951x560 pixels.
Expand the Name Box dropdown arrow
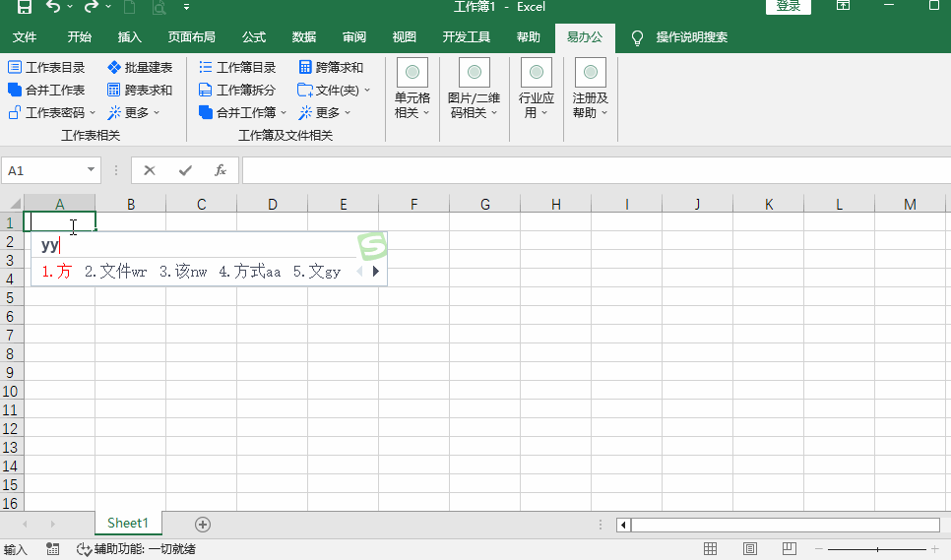pyautogui.click(x=91, y=169)
